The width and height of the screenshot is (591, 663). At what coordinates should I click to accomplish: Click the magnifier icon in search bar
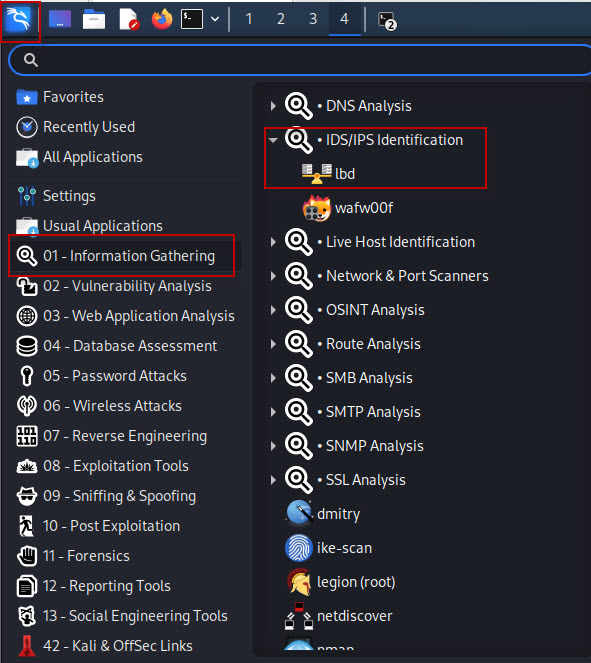click(30, 60)
